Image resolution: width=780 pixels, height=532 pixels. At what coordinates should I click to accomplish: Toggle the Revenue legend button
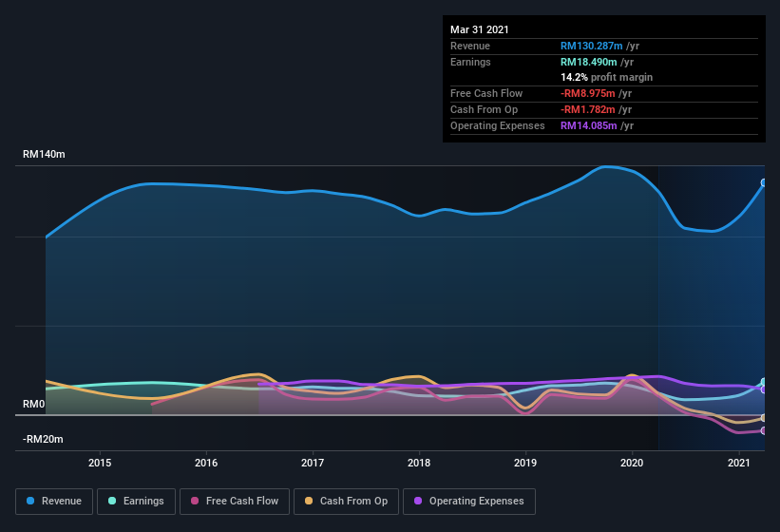click(x=54, y=502)
